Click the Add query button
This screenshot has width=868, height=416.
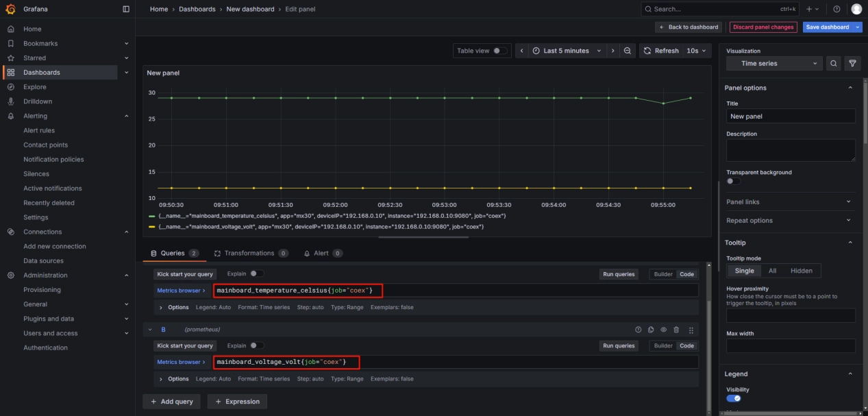pos(171,402)
